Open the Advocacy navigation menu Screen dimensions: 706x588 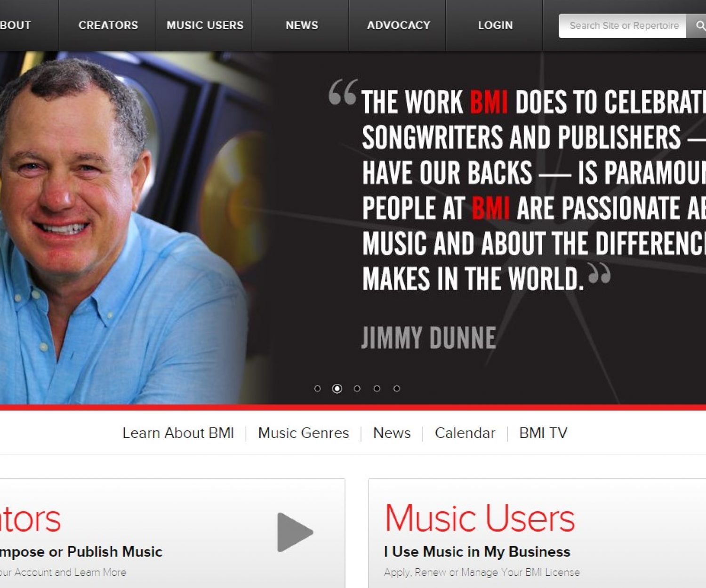pos(399,25)
